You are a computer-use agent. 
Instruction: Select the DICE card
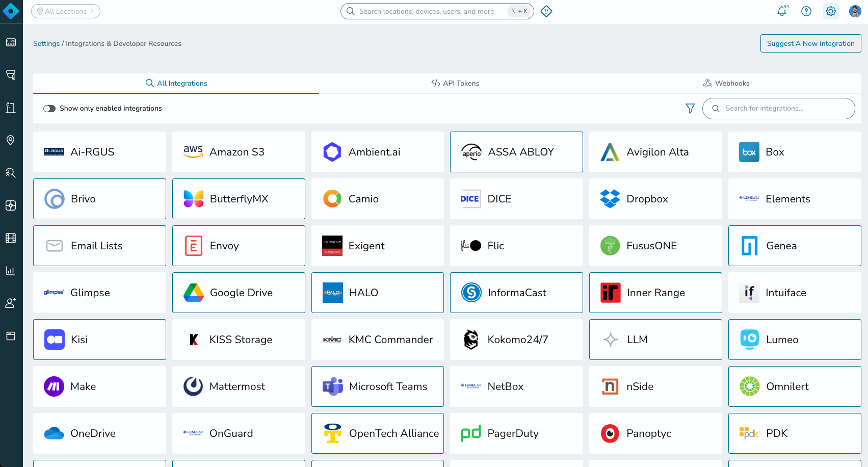(x=516, y=199)
